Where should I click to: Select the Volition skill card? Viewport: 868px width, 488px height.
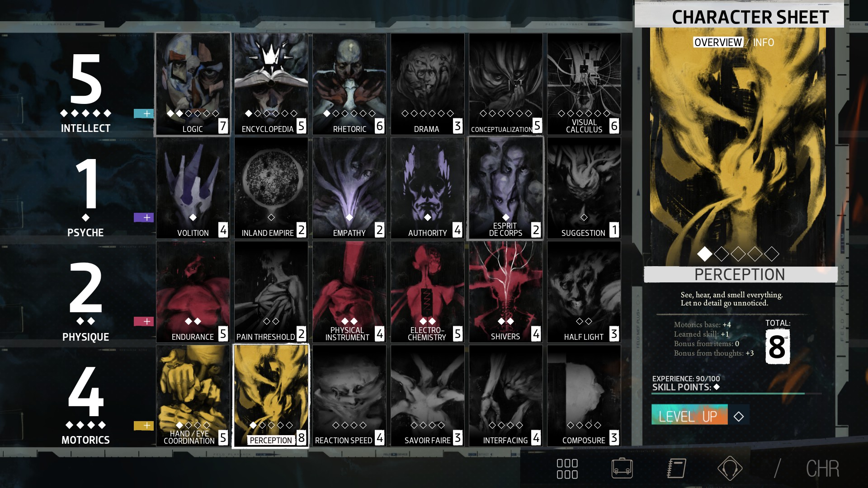(193, 188)
